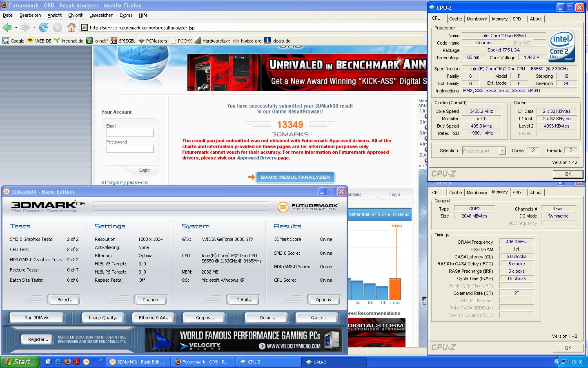Expand quick launch overflow chevron
Viewport: 588px width, 368px height.
point(100,360)
